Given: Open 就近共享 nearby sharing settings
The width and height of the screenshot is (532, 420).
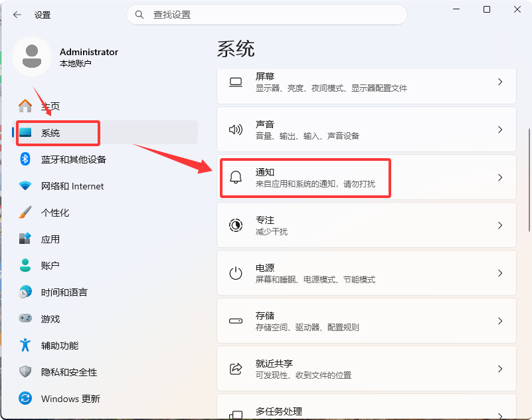Looking at the screenshot, I should click(367, 369).
